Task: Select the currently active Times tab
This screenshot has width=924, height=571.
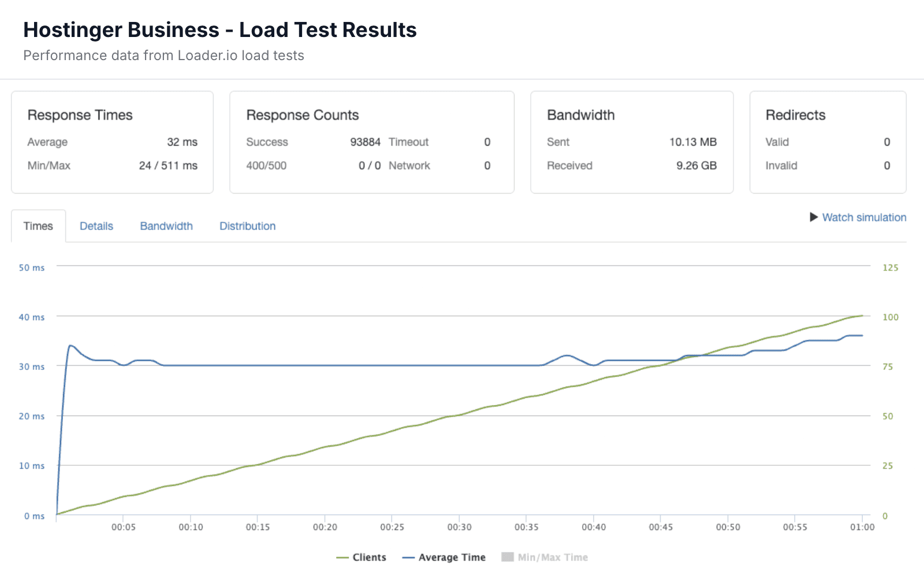Action: [38, 226]
